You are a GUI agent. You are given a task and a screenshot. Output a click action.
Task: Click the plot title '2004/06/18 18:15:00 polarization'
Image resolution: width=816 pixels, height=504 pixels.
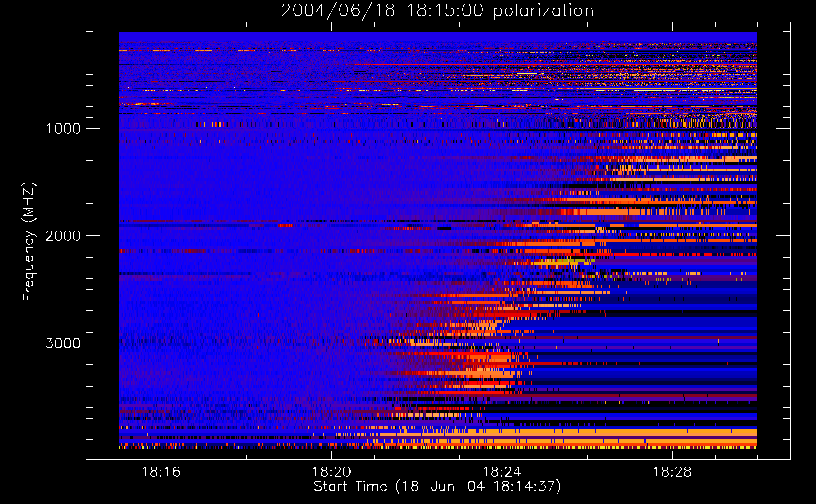coord(437,11)
